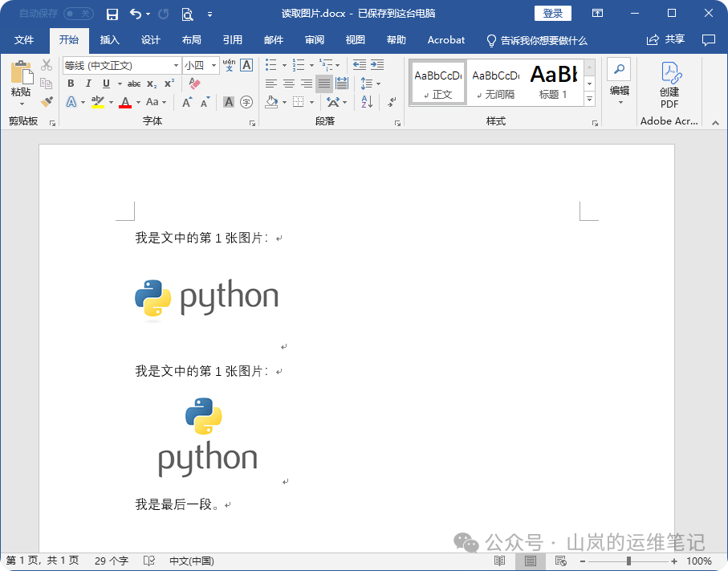728x571 pixels.
Task: Click the Copy icon
Action: pos(46,84)
